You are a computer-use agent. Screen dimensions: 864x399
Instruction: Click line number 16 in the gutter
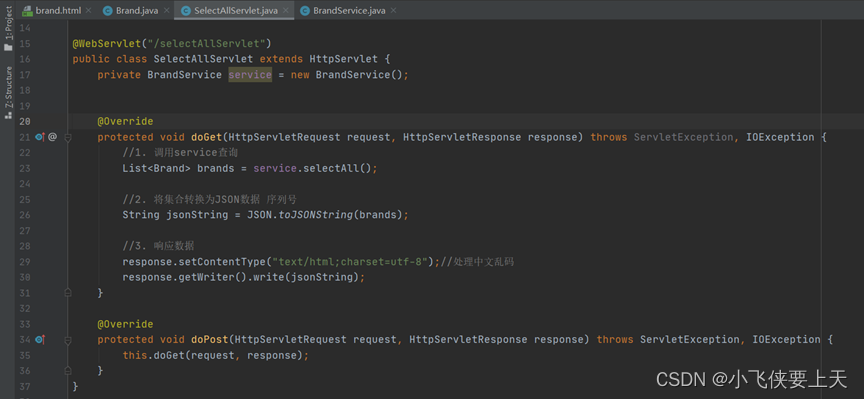click(x=25, y=59)
